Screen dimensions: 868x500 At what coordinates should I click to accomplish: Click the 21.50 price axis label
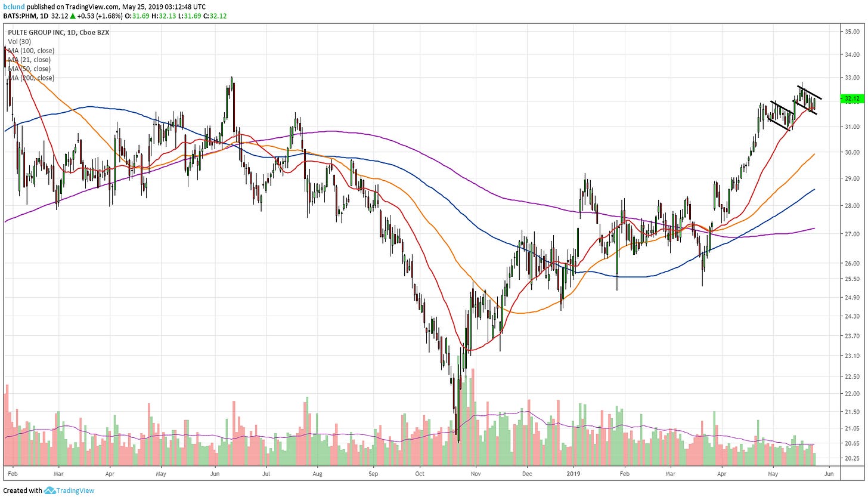[x=851, y=412]
